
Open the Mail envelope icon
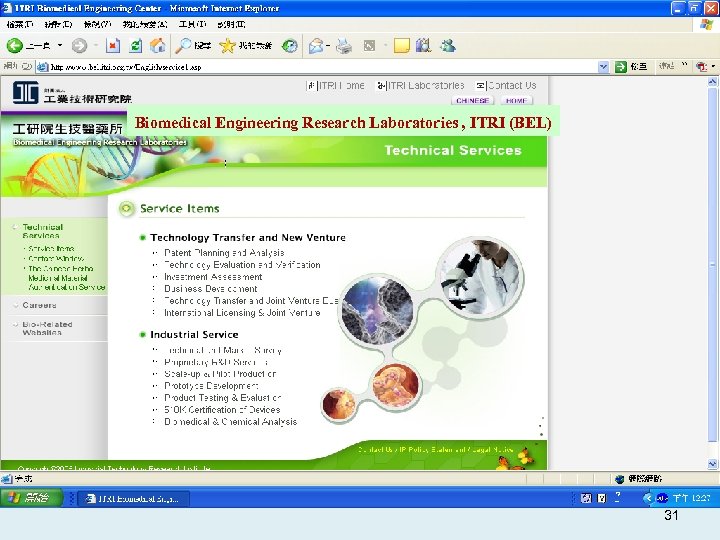click(316, 45)
